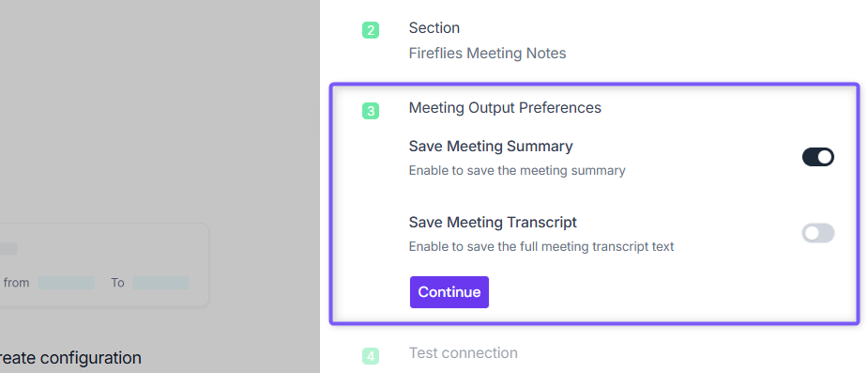Open the Section step heading
Image resolution: width=868 pixels, height=373 pixels.
coord(434,27)
